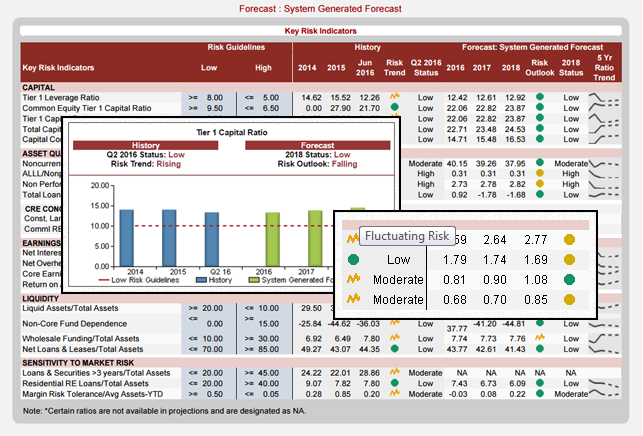643x436 pixels.
Task: Click the Fluctuating Risk tooltip
Action: click(x=407, y=236)
